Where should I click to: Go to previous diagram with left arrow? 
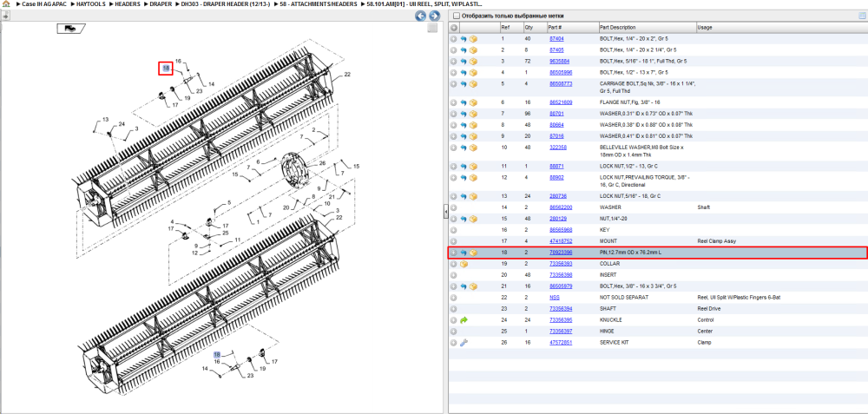click(x=421, y=16)
